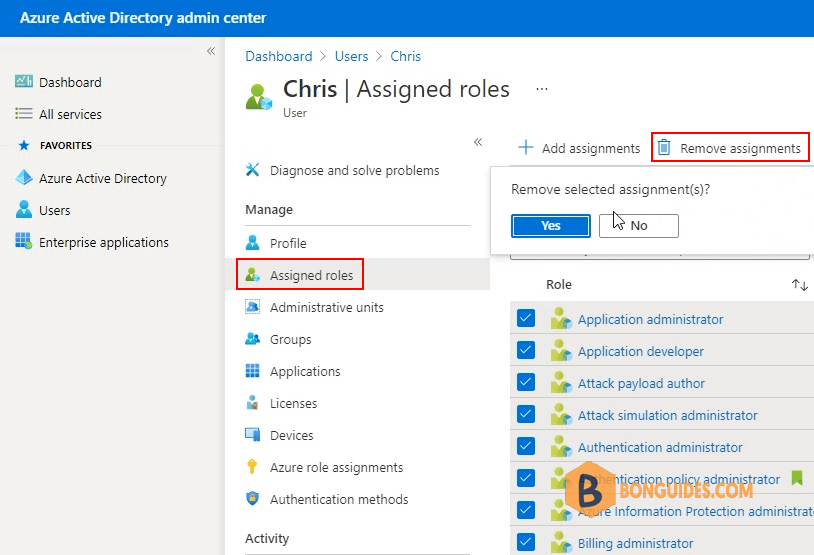This screenshot has height=555, width=814.
Task: Open Azure Active Directory from favorites
Action: (x=103, y=178)
